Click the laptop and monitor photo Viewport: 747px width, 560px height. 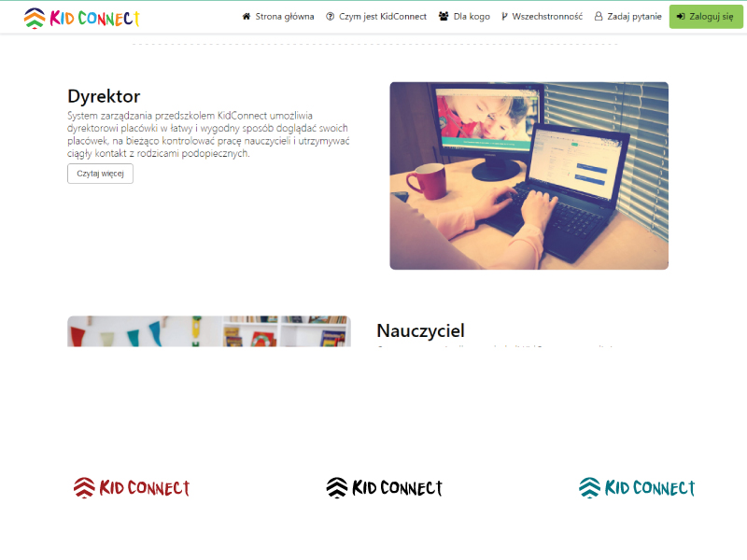pyautogui.click(x=529, y=175)
